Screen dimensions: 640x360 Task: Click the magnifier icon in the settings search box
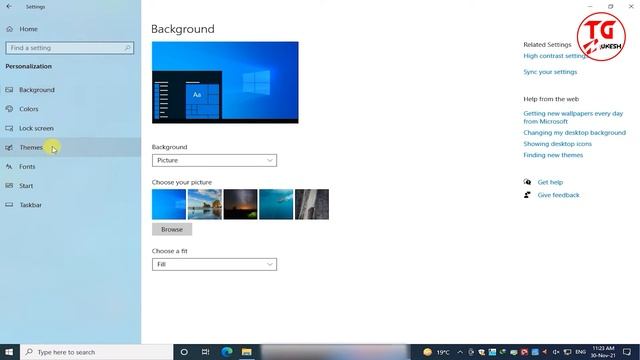click(x=127, y=48)
